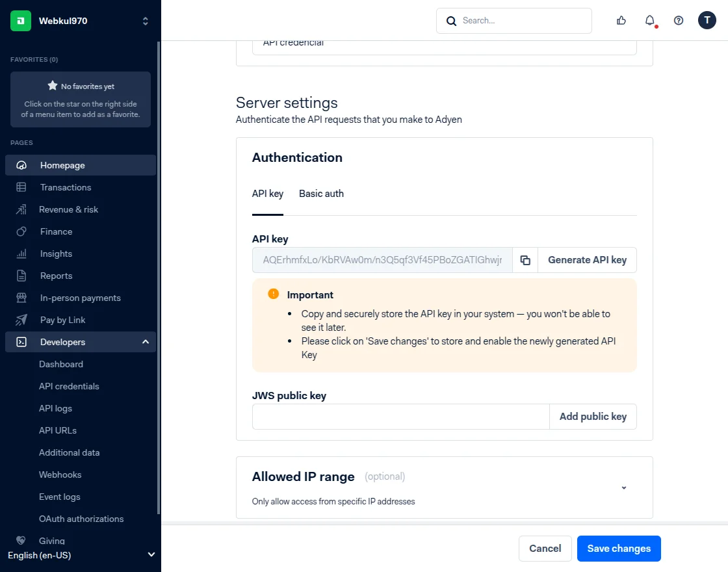Click the JWS public key input
The width and height of the screenshot is (728, 572).
click(400, 417)
